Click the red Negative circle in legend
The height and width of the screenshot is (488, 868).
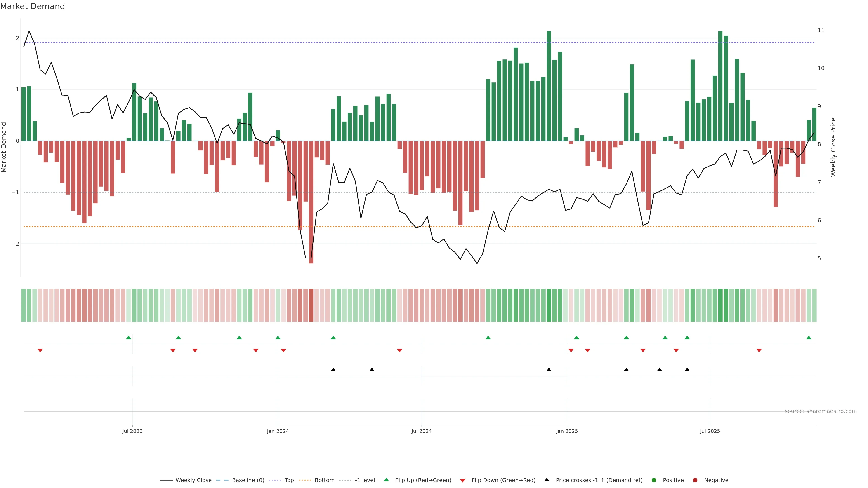[x=695, y=480]
